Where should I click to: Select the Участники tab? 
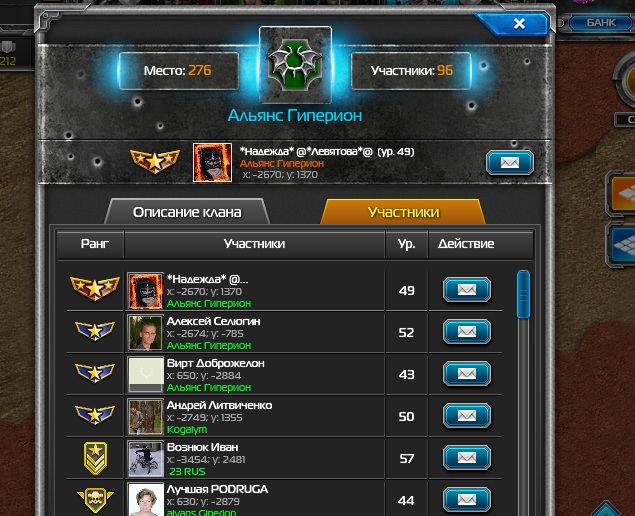403,212
